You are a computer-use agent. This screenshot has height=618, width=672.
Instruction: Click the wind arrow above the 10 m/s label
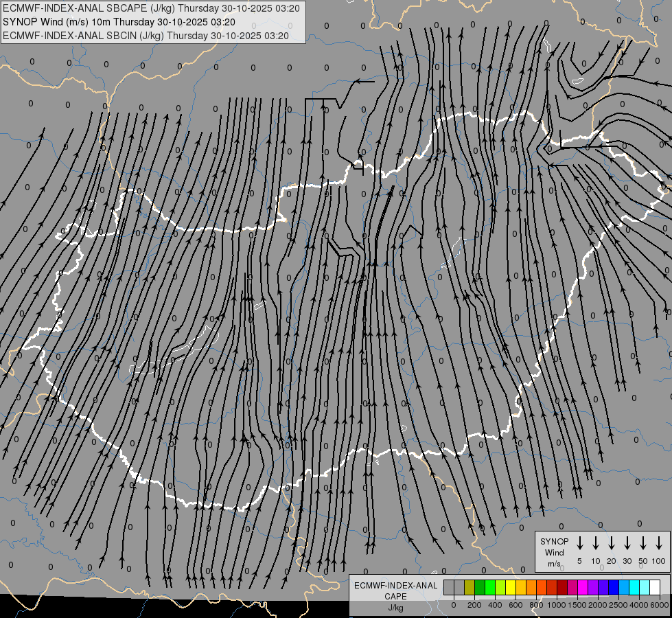click(595, 543)
